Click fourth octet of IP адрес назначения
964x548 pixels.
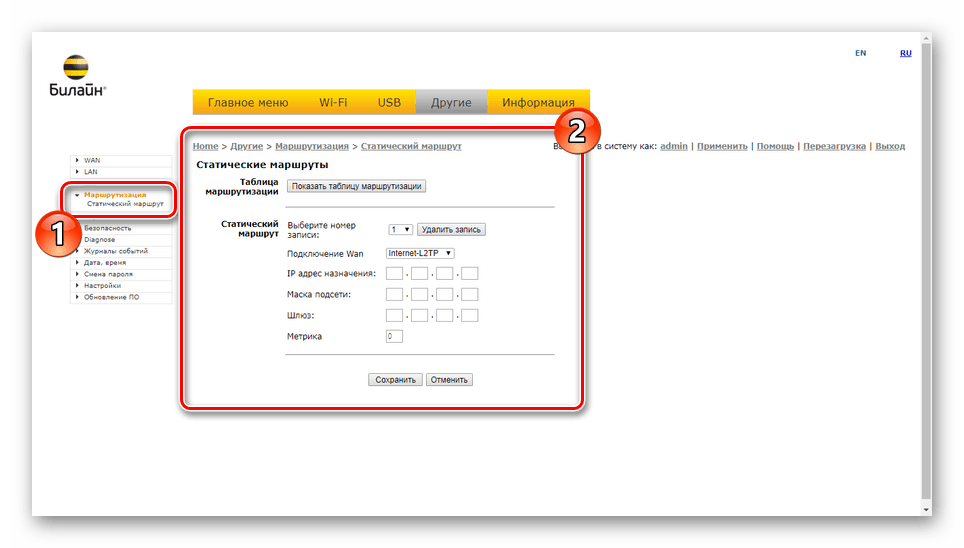coord(470,274)
